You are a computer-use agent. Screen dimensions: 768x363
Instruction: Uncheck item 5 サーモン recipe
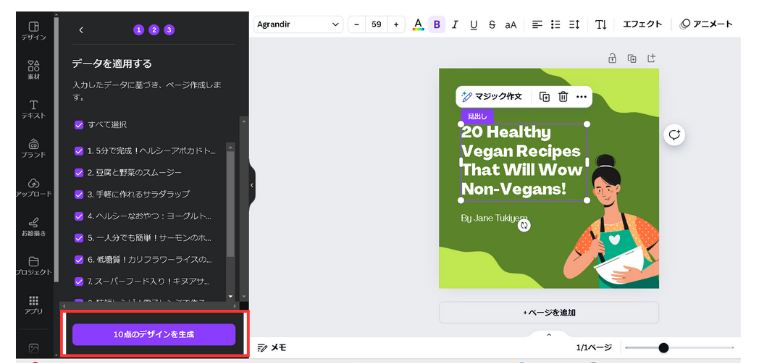(79, 238)
